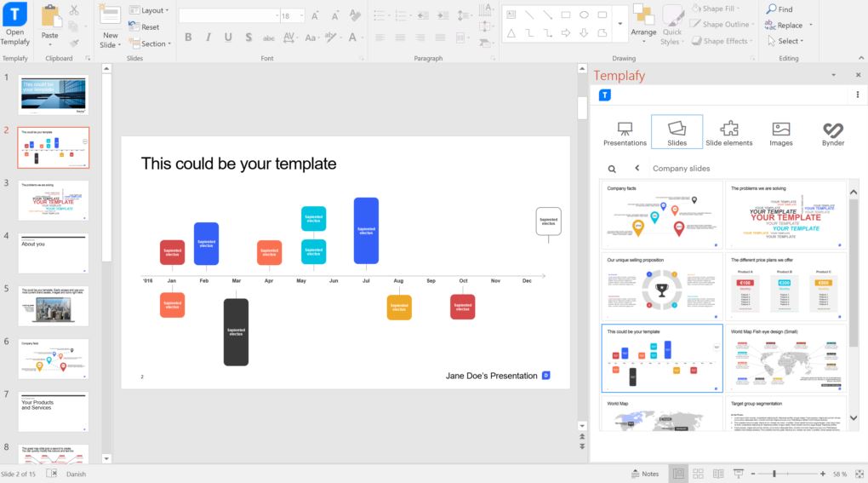This screenshot has height=483, width=868.
Task: Open Templafy from the ribbon
Action: pos(15,25)
